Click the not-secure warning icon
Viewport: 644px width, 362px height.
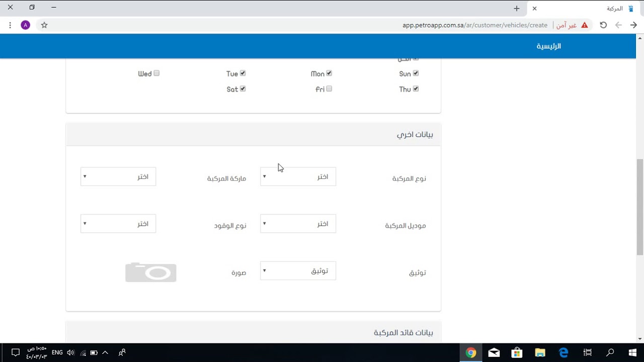coord(585,25)
